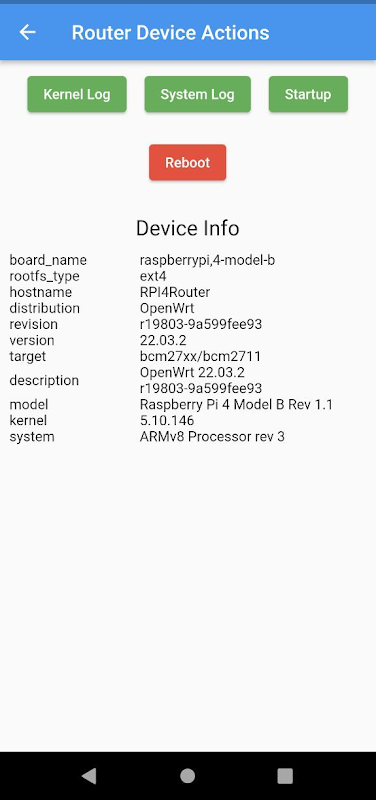Image resolution: width=376 pixels, height=800 pixels.
Task: Click the red Reboot button
Action: click(x=187, y=163)
